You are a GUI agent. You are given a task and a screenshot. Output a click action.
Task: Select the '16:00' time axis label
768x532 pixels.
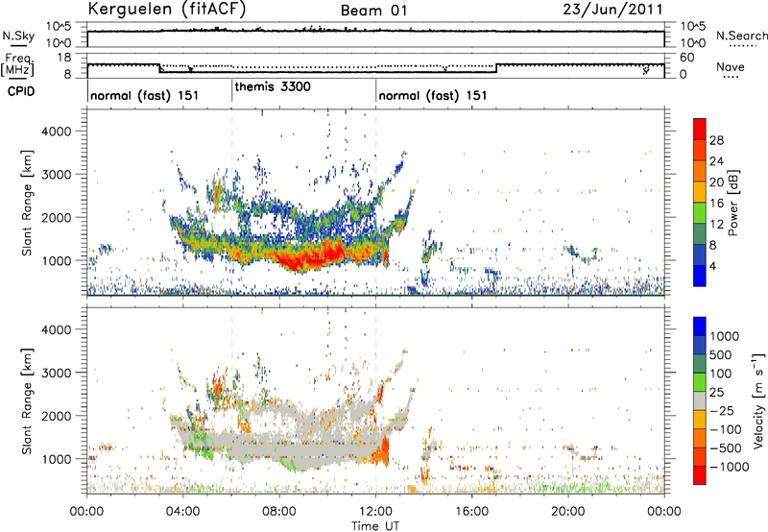coord(471,512)
